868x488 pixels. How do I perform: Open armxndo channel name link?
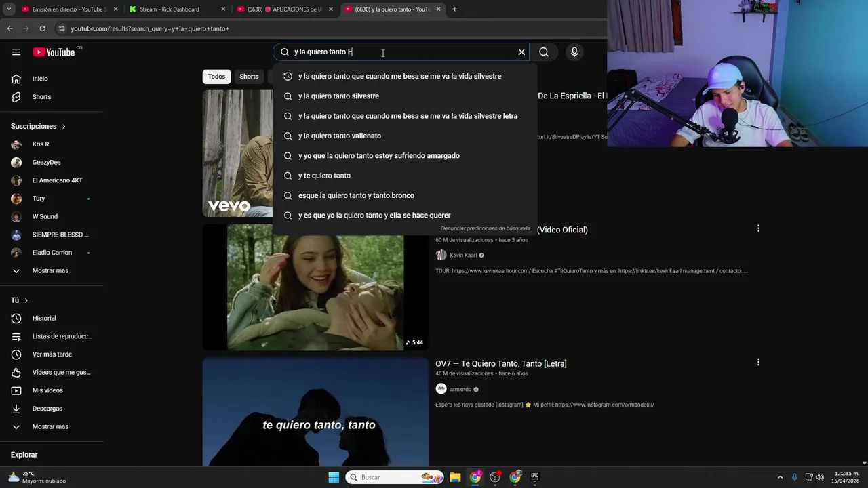[460, 390]
